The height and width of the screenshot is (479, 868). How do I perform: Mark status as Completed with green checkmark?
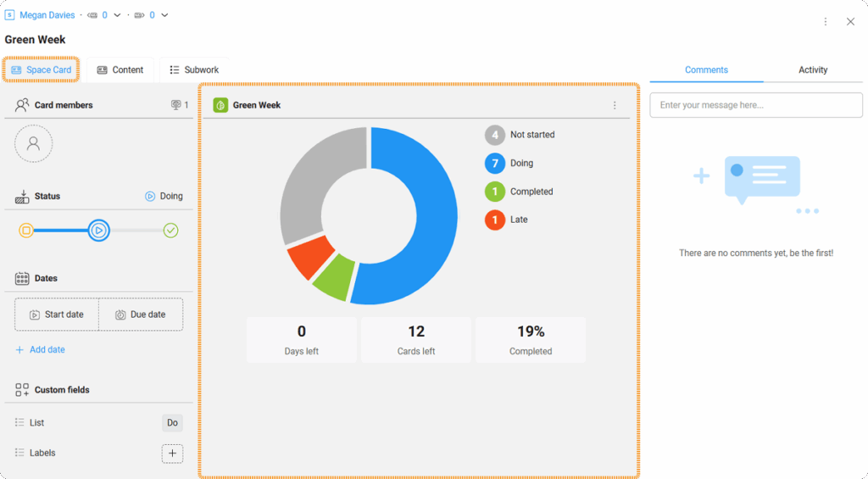point(170,231)
